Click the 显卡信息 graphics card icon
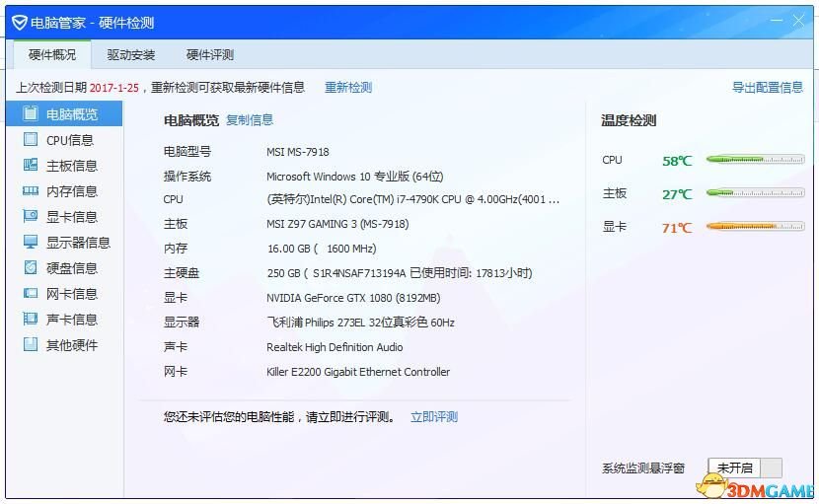The image size is (819, 504). click(31, 216)
